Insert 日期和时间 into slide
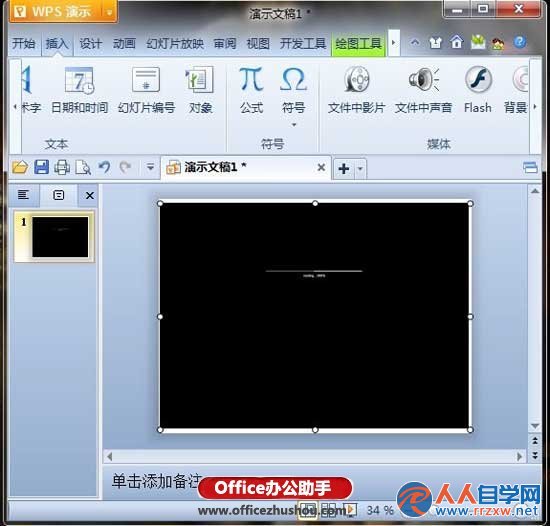Viewport: 550px width, 526px height. pos(80,90)
